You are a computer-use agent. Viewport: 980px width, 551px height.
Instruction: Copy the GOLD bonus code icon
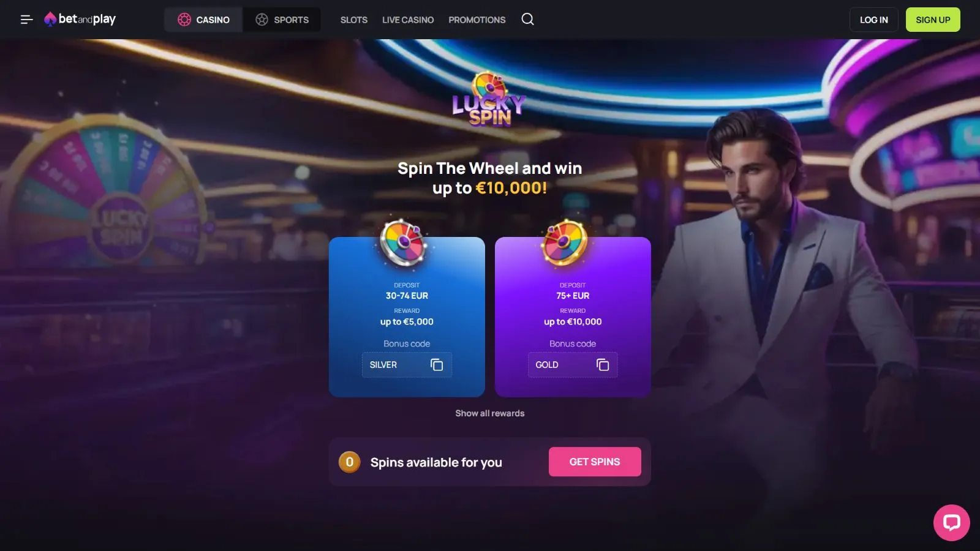pyautogui.click(x=603, y=365)
